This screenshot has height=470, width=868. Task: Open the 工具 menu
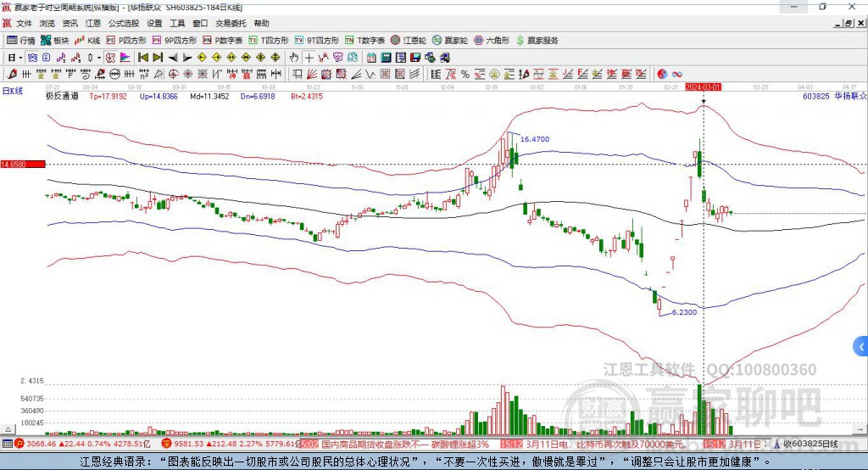pos(177,23)
